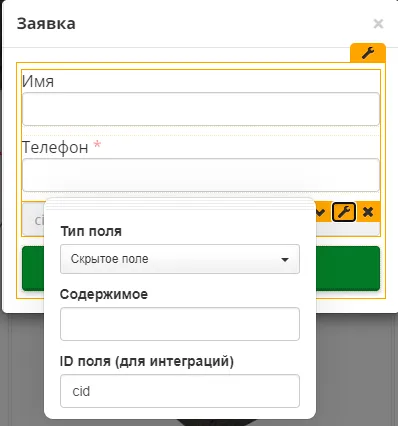Open the Тип поля dropdown showing Скрытое поле
The image size is (398, 426).
click(180, 259)
